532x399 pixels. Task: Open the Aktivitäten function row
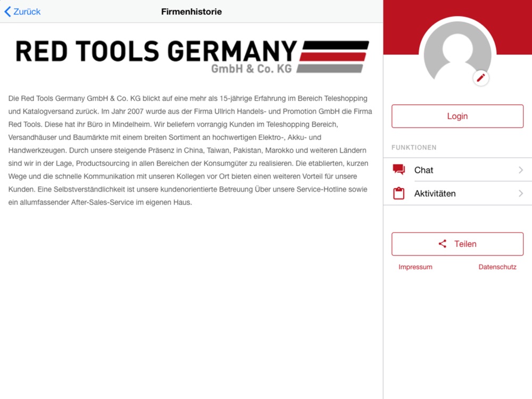pyautogui.click(x=458, y=194)
